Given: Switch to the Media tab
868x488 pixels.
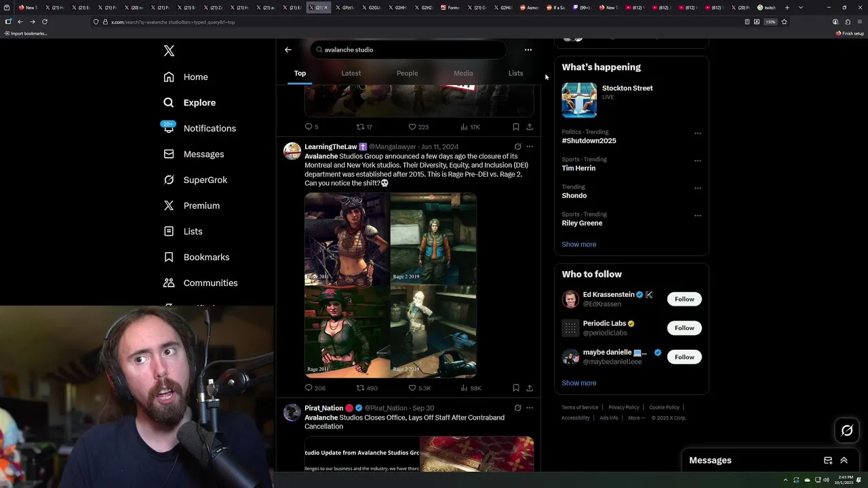Looking at the screenshot, I should tap(463, 73).
